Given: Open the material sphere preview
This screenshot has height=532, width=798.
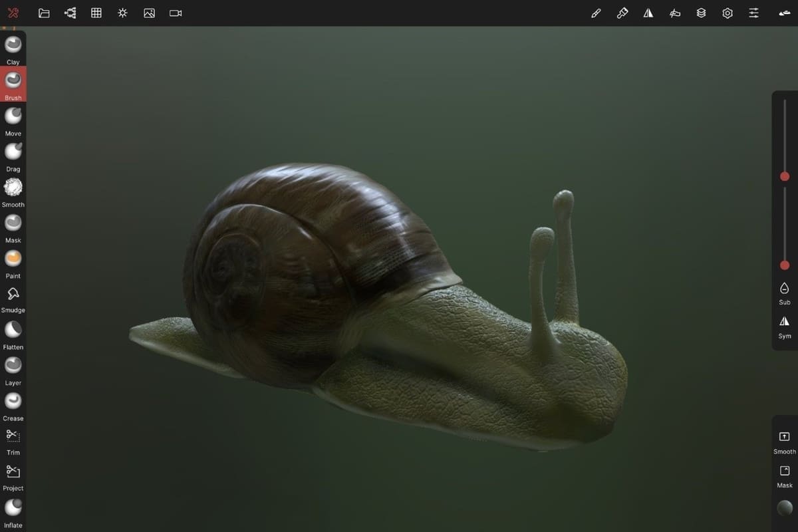Looking at the screenshot, I should coord(785,508).
